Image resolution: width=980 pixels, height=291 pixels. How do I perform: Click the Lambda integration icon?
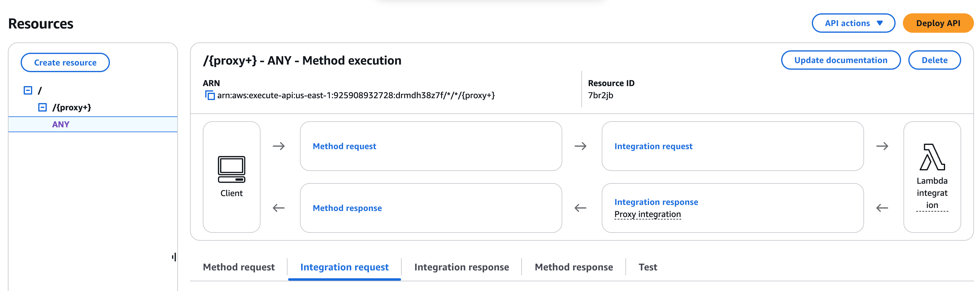coord(932,157)
